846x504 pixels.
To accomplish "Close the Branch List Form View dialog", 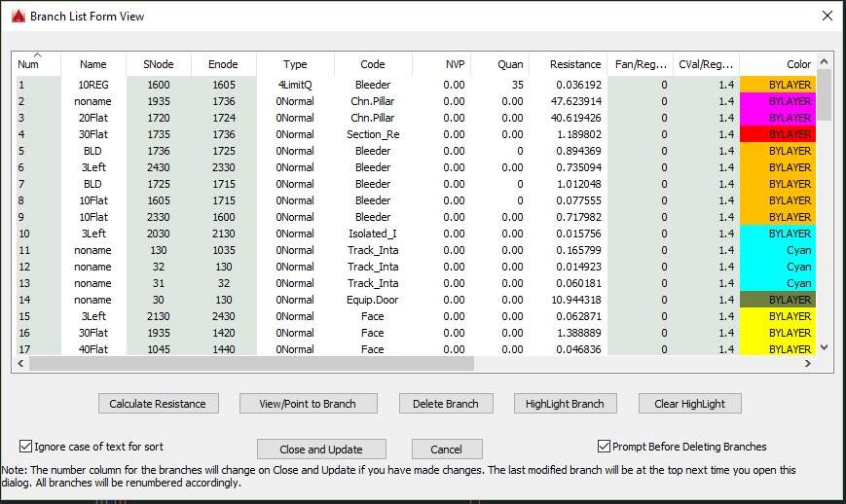I will click(x=828, y=16).
